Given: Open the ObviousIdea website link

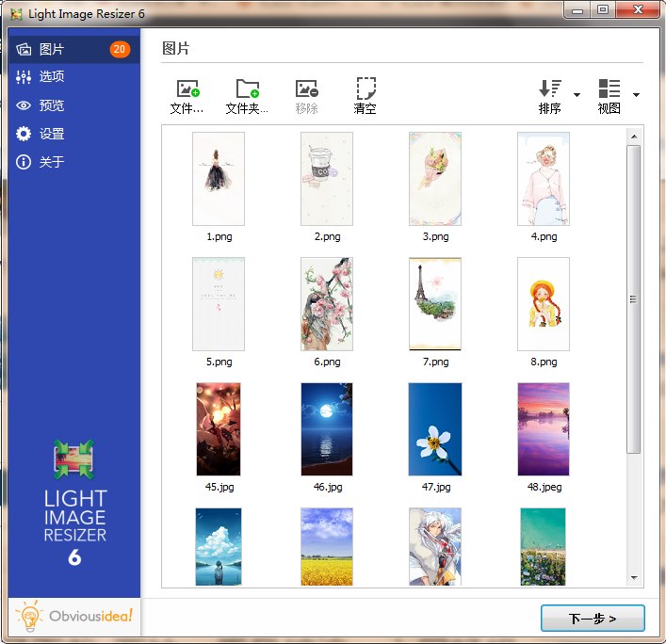Looking at the screenshot, I should point(74,617).
